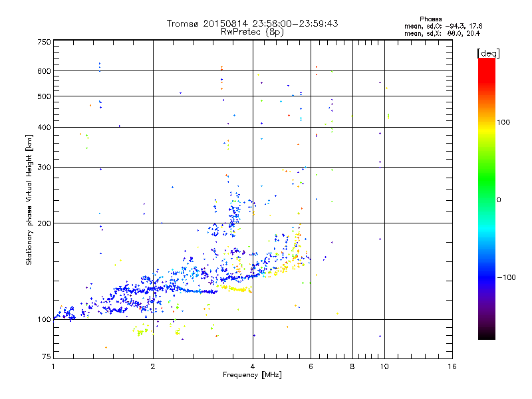The image size is (532, 399).
Task: Click the colorbar tick label '0'
Action: pos(499,200)
